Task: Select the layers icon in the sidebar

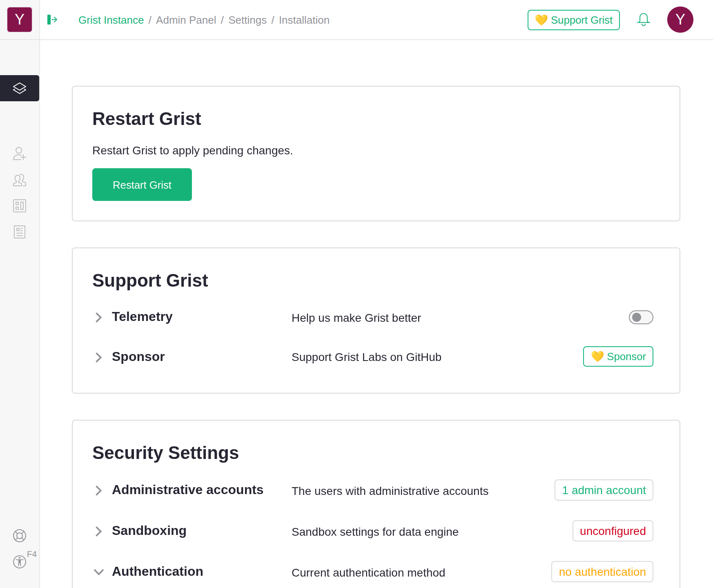Action: click(19, 88)
